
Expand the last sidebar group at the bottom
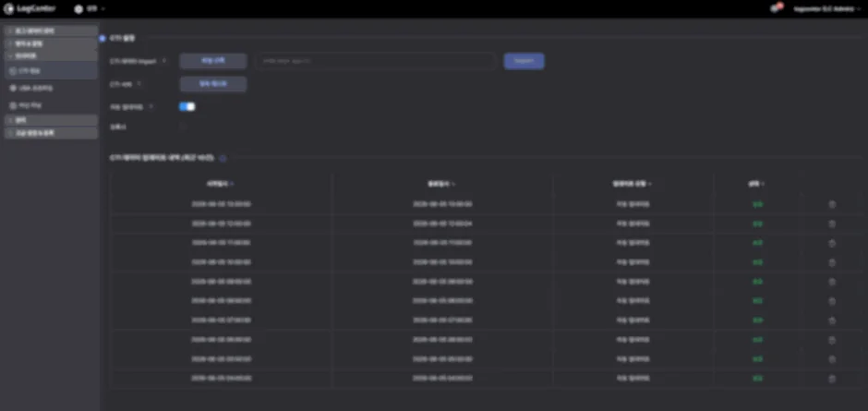[51, 134]
